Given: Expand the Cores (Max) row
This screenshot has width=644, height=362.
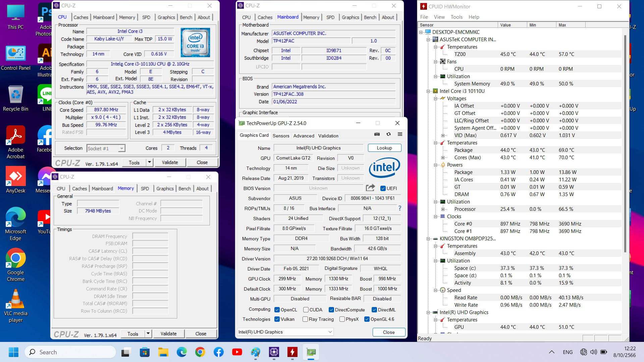Looking at the screenshot, I should pyautogui.click(x=443, y=158).
